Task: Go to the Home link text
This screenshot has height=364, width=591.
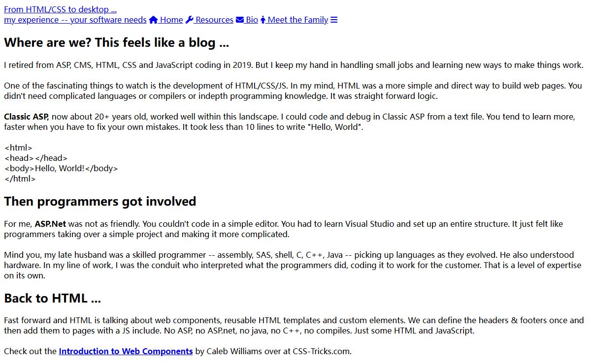Action: [171, 20]
